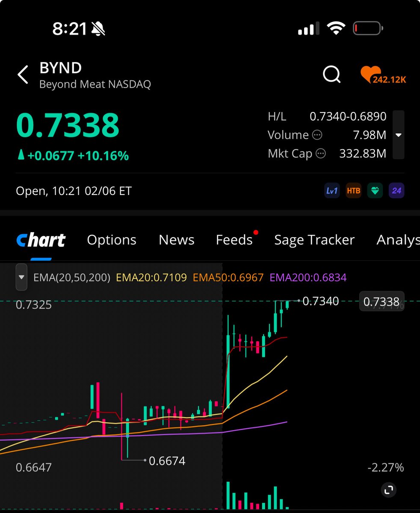
Task: Tap the Mkt Cap info ellipsis icon
Action: pyautogui.click(x=320, y=153)
